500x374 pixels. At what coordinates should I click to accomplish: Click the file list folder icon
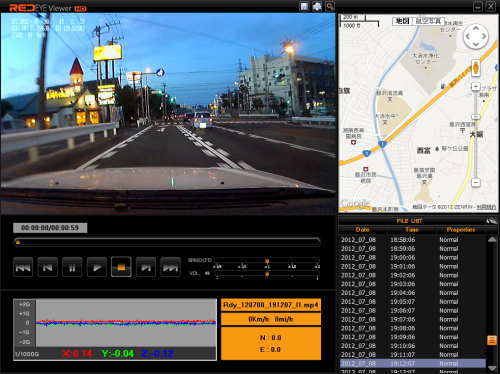point(491,221)
